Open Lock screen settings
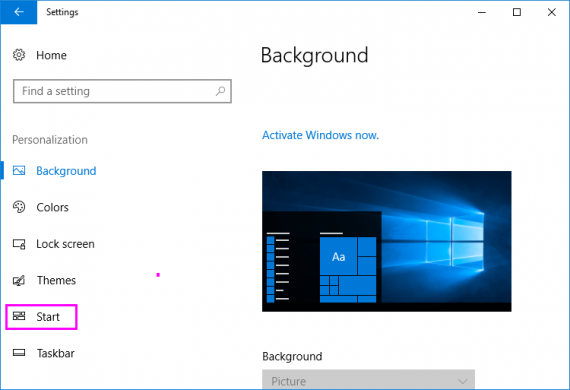This screenshot has width=570, height=390. coord(65,244)
